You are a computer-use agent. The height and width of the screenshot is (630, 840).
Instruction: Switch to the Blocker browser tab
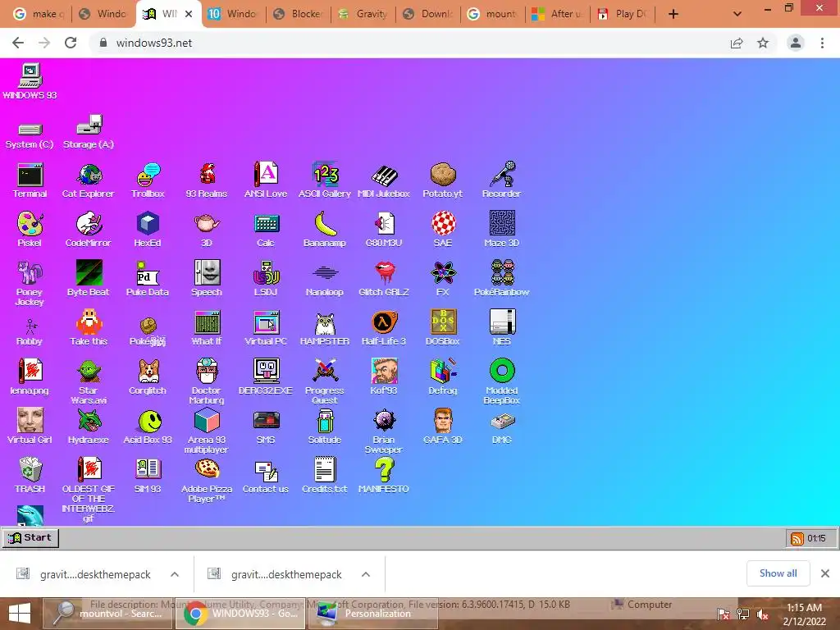299,14
